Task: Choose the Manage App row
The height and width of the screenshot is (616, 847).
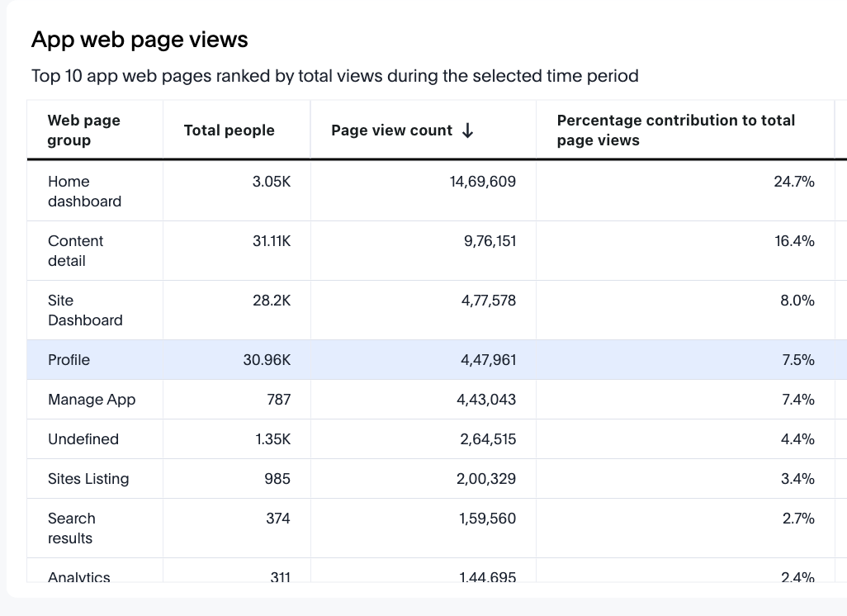Action: [x=92, y=400]
